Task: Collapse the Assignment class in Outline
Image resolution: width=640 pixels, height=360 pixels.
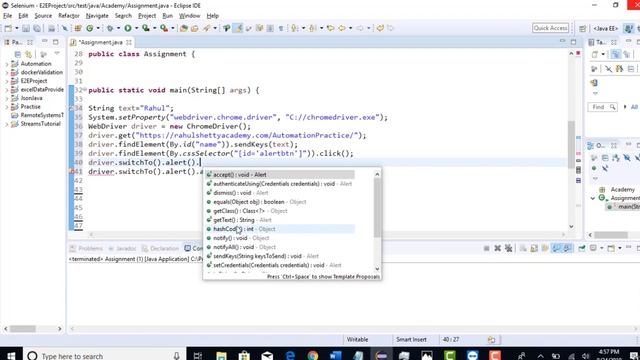Action: point(593,198)
